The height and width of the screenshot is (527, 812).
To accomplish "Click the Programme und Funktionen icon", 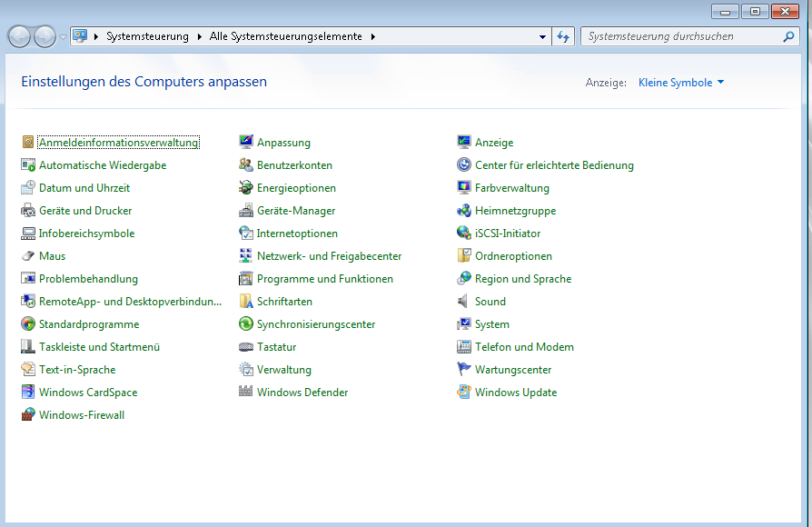I will pyautogui.click(x=246, y=279).
